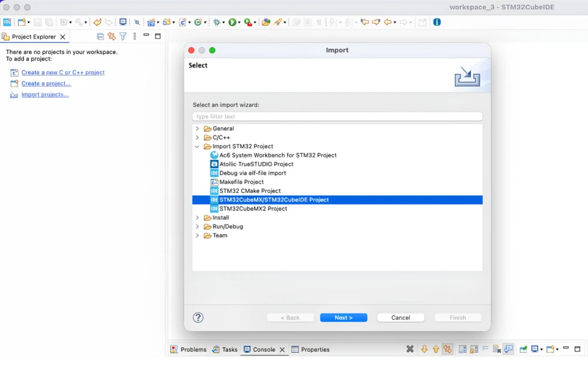Open the Debug configurations dropdown arrow
The height and width of the screenshot is (392, 588).
point(223,22)
